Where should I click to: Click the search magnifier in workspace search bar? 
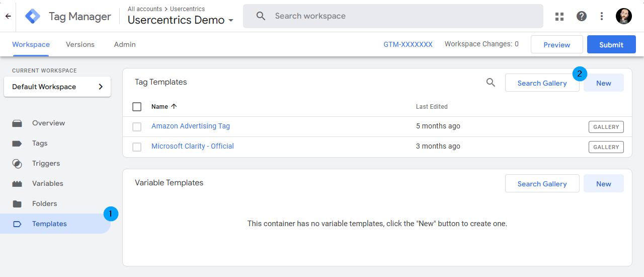[261, 16]
